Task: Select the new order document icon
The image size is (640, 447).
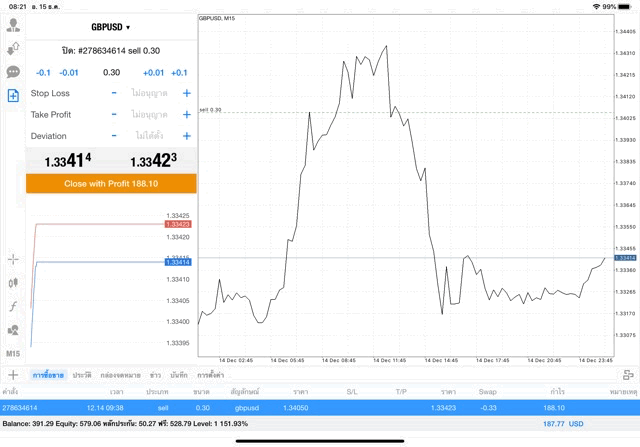Action: click(13, 96)
